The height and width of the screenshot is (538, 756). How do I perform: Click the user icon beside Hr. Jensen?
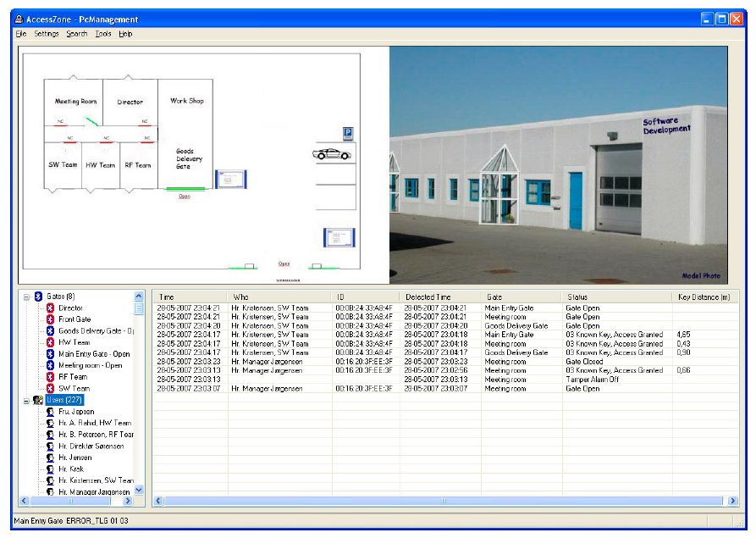tap(50, 458)
